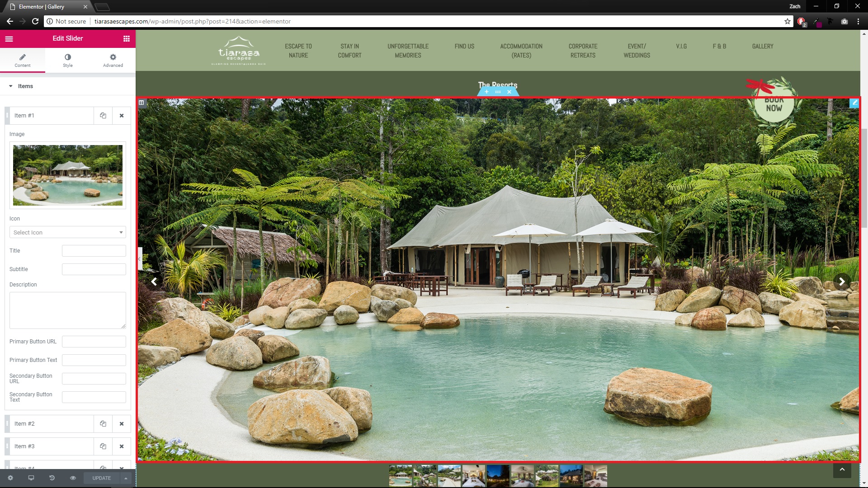Open the Select Icon dropdown
Screen dimensions: 868x488
point(68,232)
